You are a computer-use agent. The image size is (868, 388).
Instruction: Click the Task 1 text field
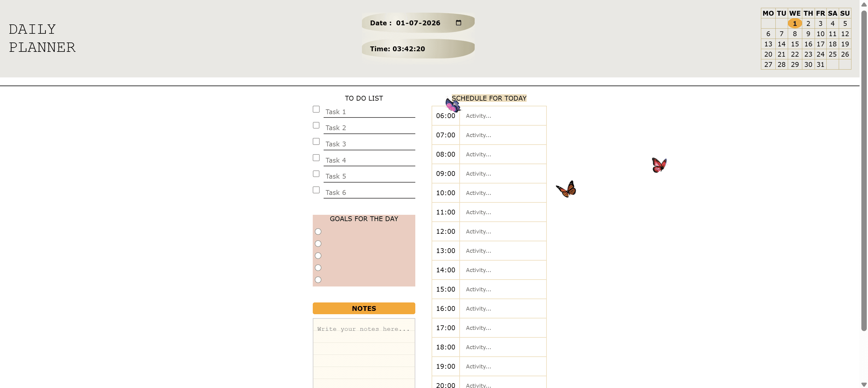point(369,112)
